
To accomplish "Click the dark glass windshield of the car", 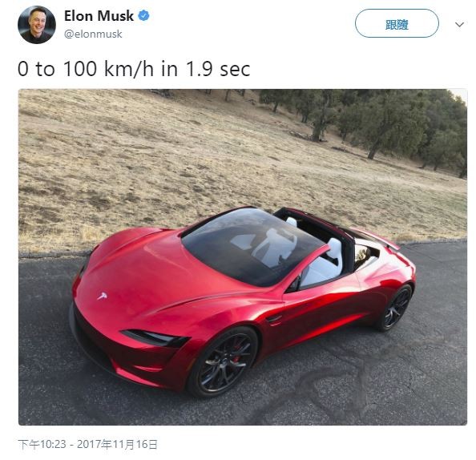I will (252, 244).
